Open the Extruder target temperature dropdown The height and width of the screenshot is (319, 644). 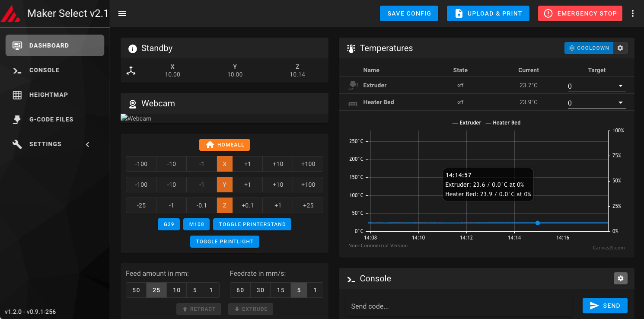596,86
